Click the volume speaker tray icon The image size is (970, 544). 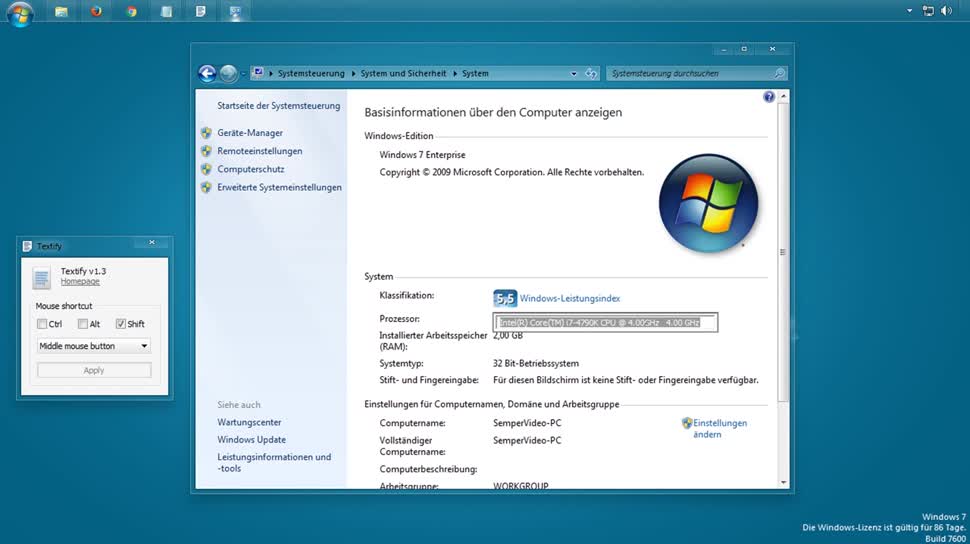[946, 11]
